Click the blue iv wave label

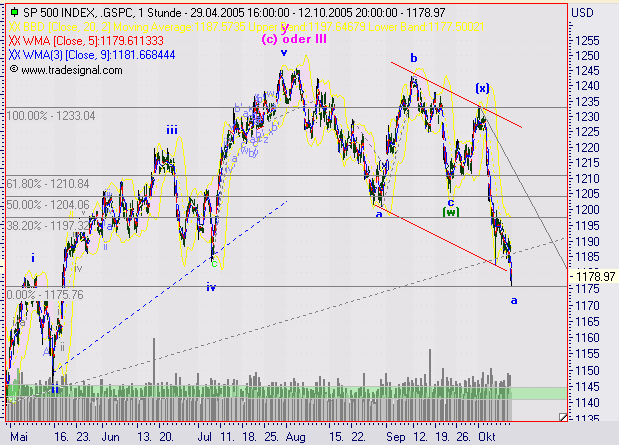pos(211,287)
